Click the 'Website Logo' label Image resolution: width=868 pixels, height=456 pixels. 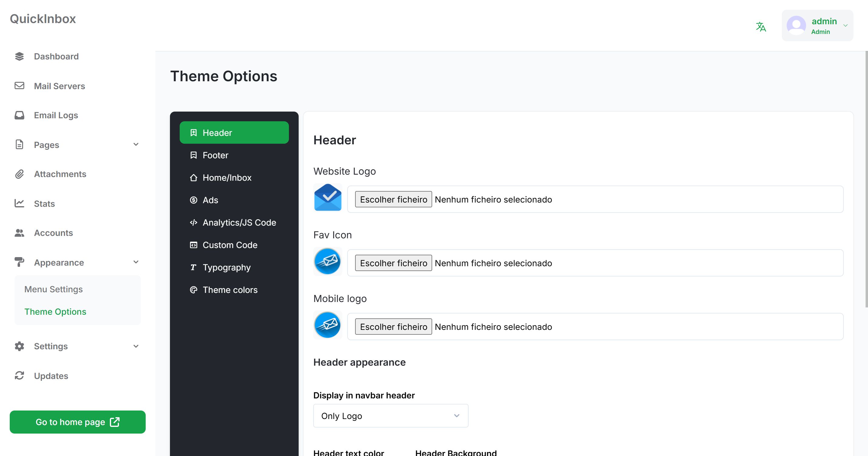point(344,171)
